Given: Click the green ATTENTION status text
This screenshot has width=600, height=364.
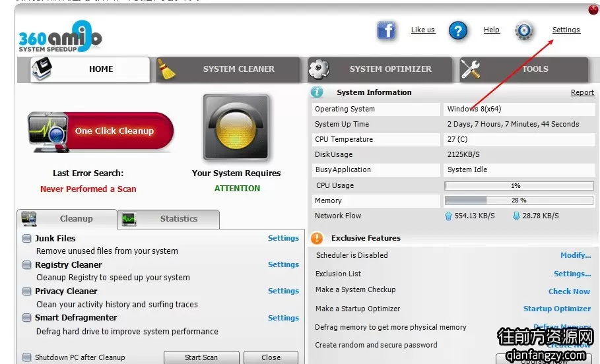Looking at the screenshot, I should tap(237, 188).
